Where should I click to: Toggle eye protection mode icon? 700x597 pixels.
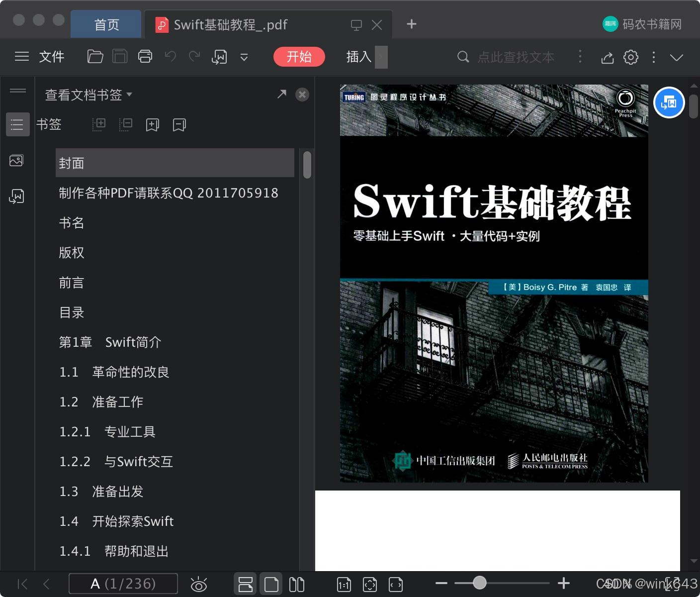[x=199, y=584]
